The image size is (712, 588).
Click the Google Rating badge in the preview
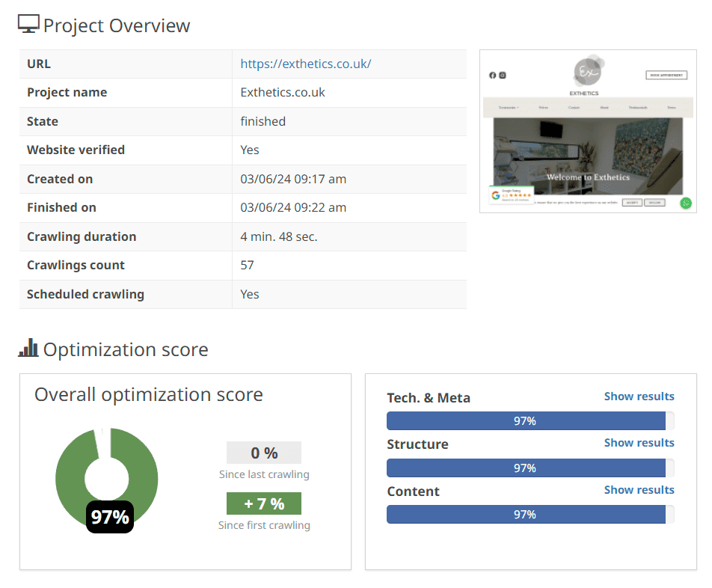[512, 195]
